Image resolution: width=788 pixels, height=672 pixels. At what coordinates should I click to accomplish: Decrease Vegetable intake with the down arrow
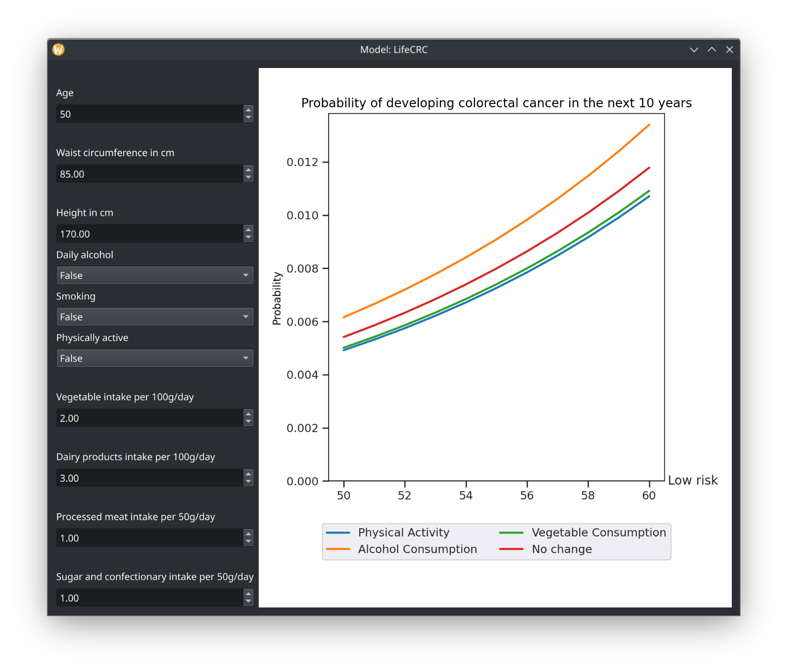tap(248, 422)
